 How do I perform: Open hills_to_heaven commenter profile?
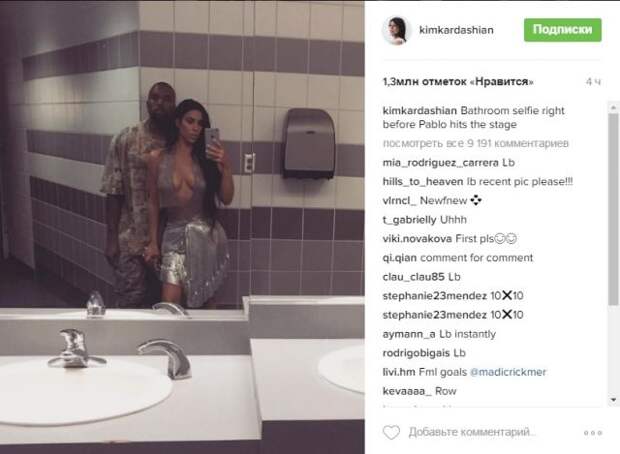[423, 182]
